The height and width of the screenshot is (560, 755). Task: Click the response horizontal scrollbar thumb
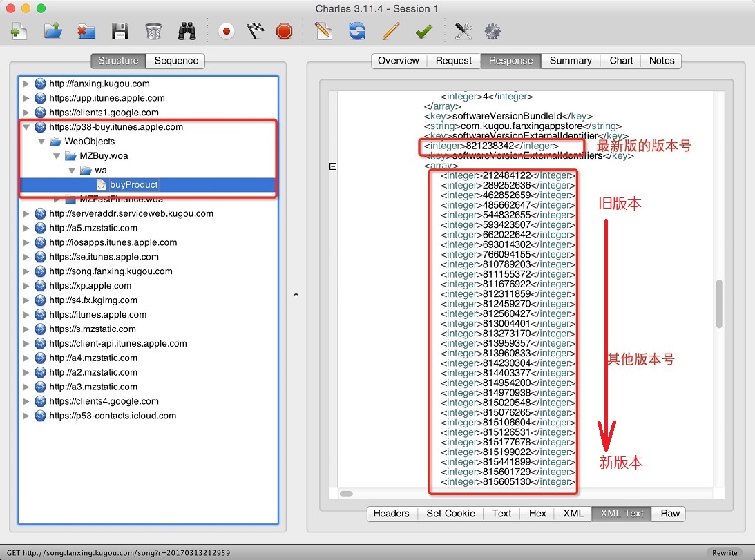[346, 494]
